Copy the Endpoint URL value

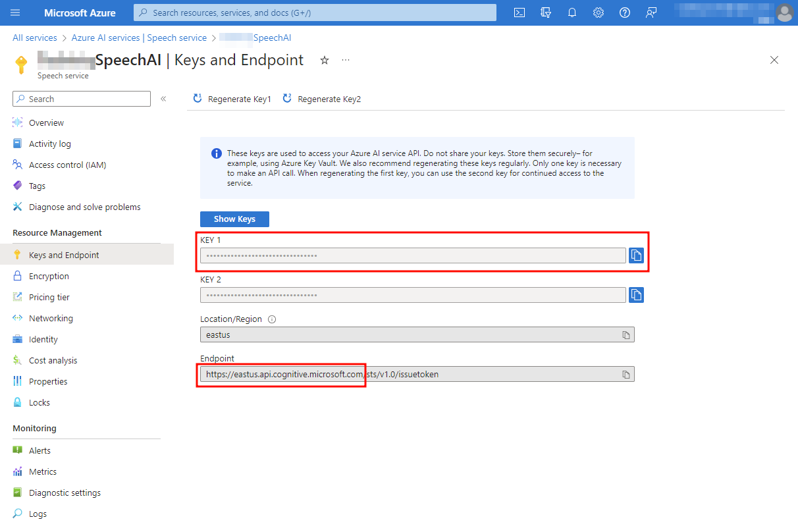[x=626, y=375]
